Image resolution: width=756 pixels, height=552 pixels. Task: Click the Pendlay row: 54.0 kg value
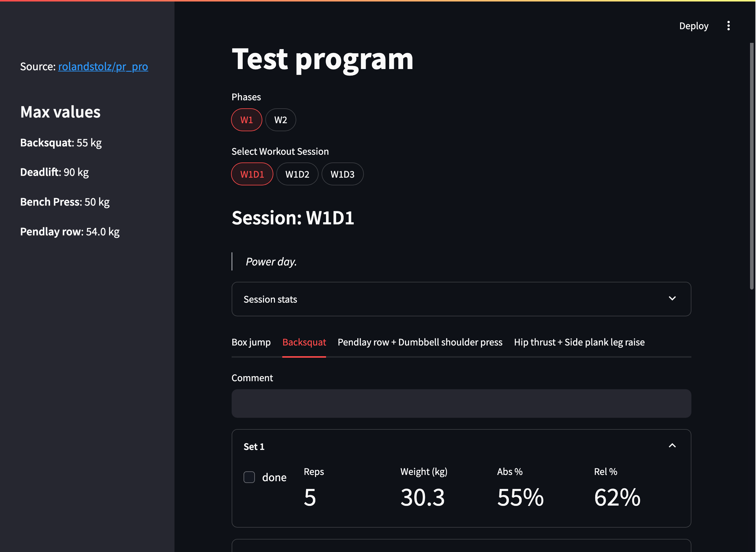point(70,232)
